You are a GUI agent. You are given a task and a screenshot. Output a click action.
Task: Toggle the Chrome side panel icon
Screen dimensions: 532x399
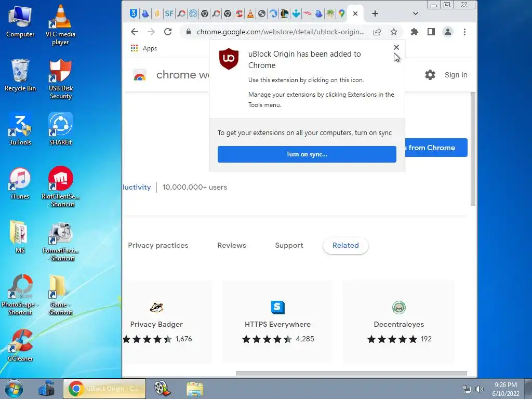(x=431, y=32)
